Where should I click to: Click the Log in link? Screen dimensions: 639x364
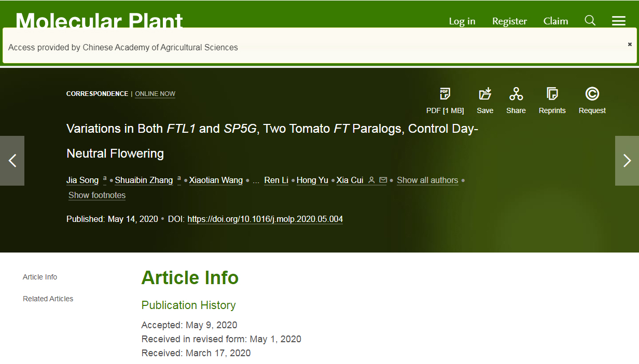click(462, 21)
